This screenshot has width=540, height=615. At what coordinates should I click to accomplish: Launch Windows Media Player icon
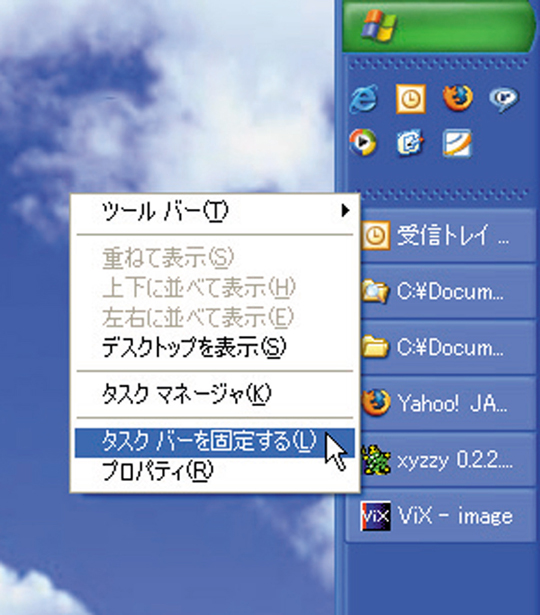pyautogui.click(x=363, y=142)
